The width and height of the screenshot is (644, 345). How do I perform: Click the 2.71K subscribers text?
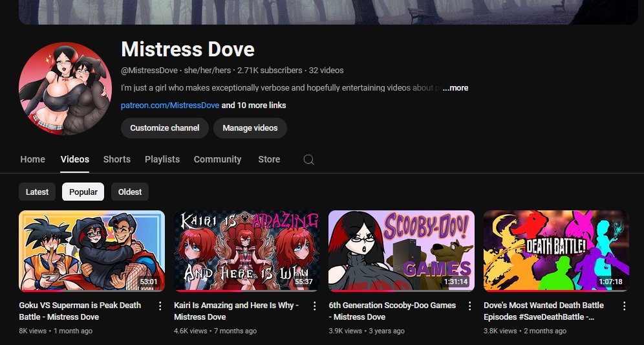tap(270, 71)
